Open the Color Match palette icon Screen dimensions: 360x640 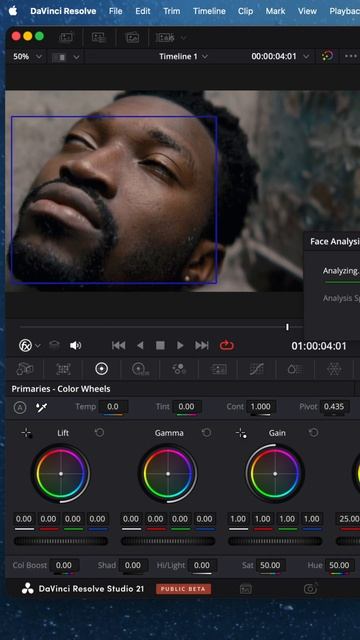point(63,369)
